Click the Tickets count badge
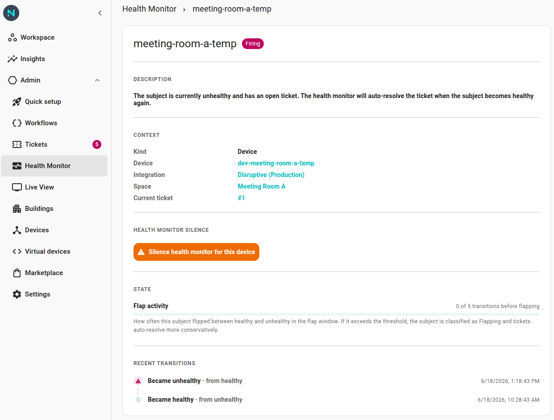 click(x=97, y=144)
